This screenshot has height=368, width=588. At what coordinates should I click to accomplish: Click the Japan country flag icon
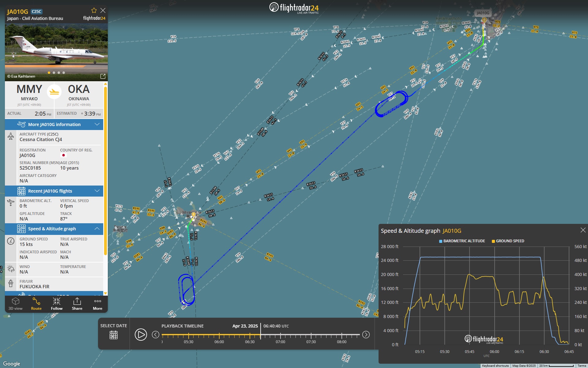coord(63,155)
